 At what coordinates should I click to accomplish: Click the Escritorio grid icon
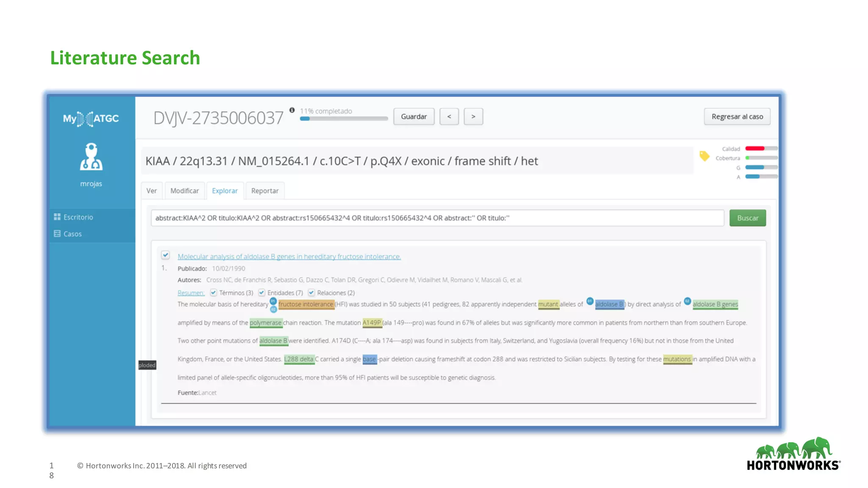coord(57,217)
